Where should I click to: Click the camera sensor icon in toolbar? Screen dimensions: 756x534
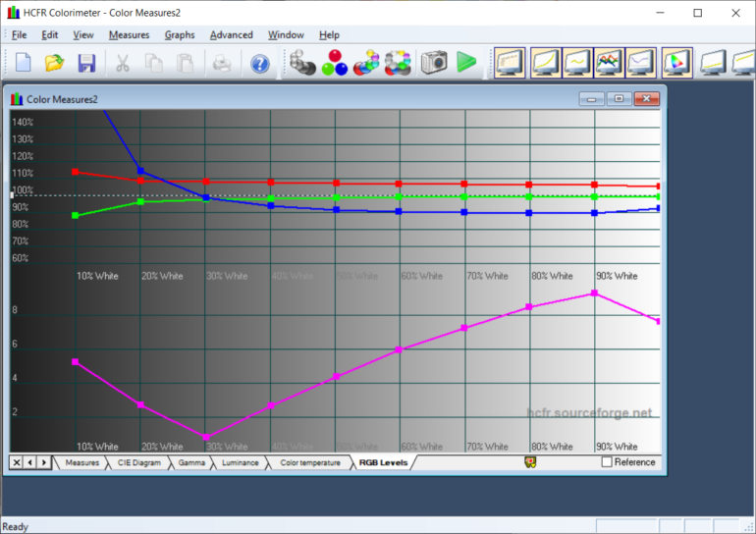[433, 63]
